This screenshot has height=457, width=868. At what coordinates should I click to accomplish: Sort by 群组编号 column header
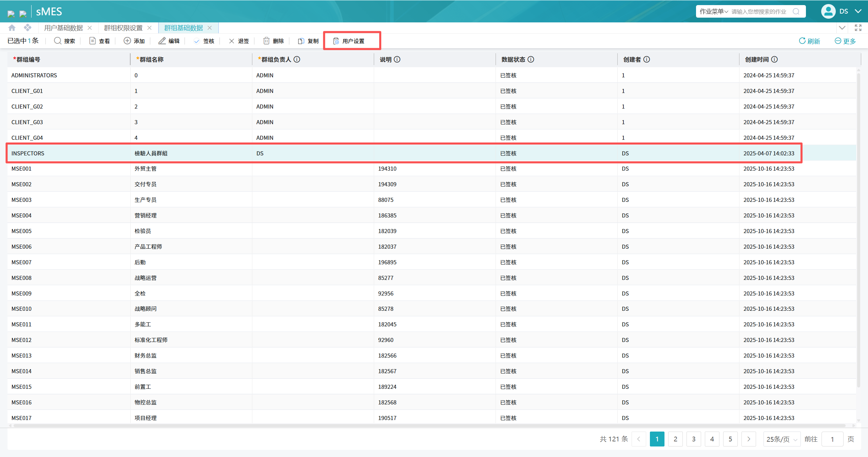pyautogui.click(x=69, y=59)
